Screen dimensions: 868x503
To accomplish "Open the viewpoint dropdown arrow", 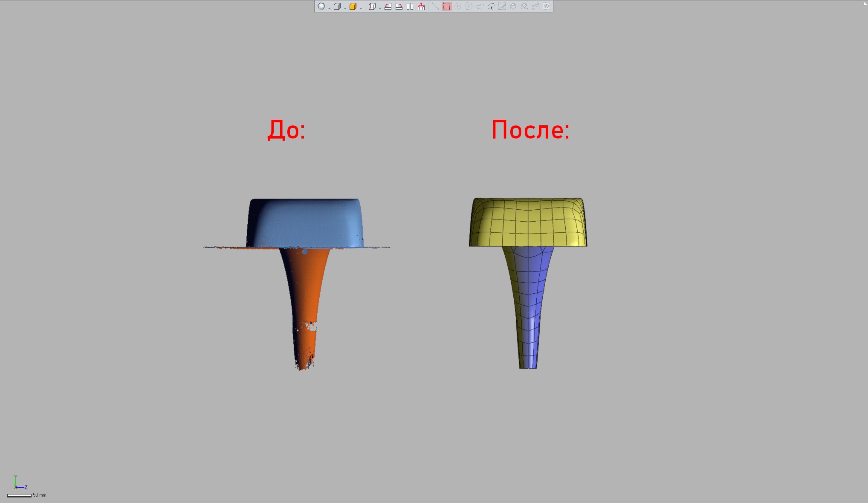I will 379,8.
